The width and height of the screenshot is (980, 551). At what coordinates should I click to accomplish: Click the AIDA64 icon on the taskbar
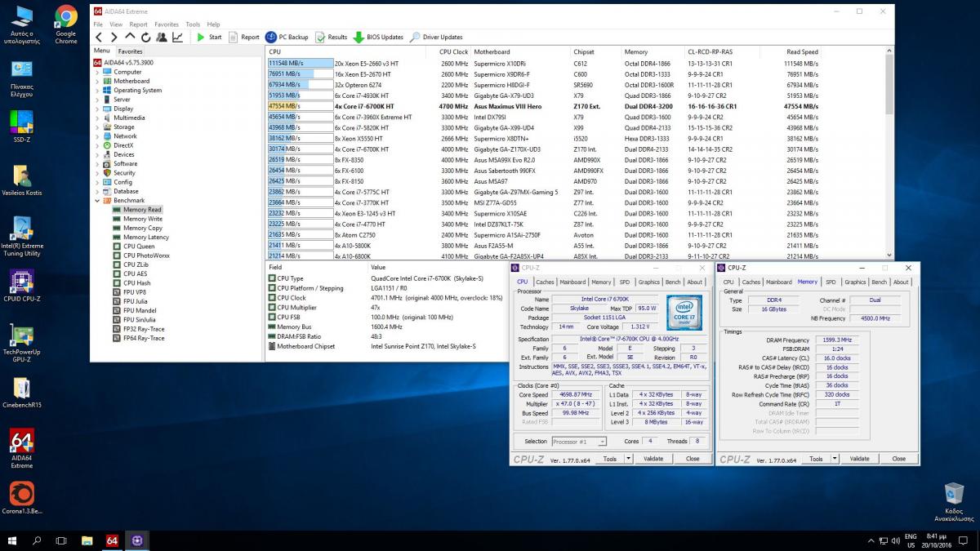tap(112, 540)
